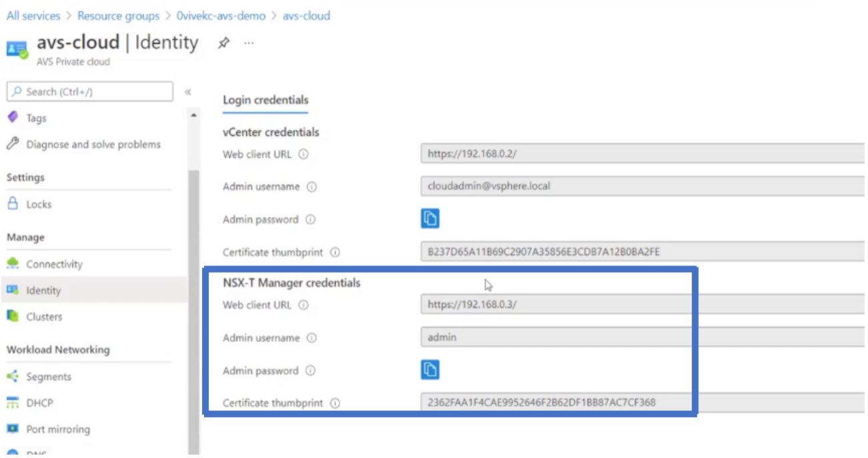This screenshot has height=458, width=868.
Task: Show info for vCenter Certificate thumbprint
Action: tap(335, 253)
